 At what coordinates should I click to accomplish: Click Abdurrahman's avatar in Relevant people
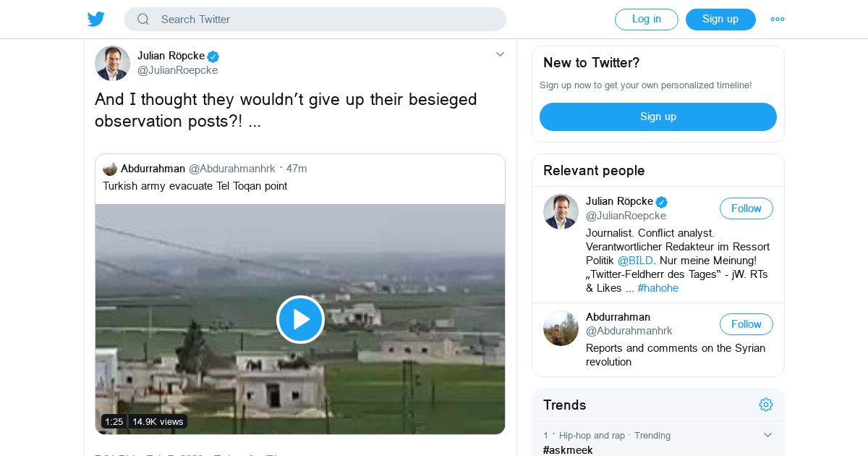(x=561, y=329)
